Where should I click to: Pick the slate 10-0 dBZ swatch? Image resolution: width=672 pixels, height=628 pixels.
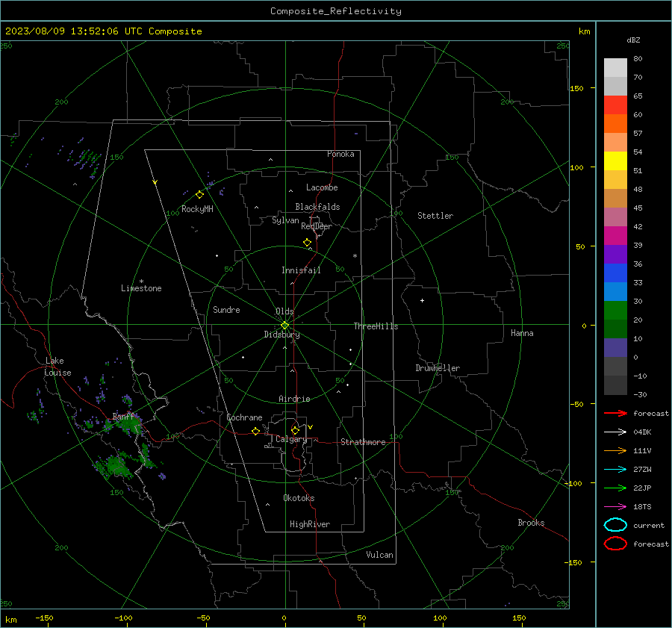point(615,348)
